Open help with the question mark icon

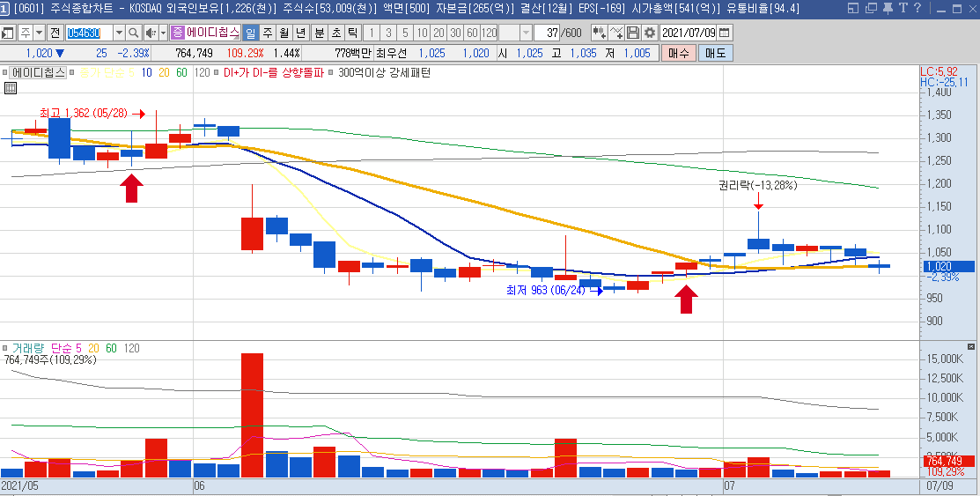coord(917,8)
